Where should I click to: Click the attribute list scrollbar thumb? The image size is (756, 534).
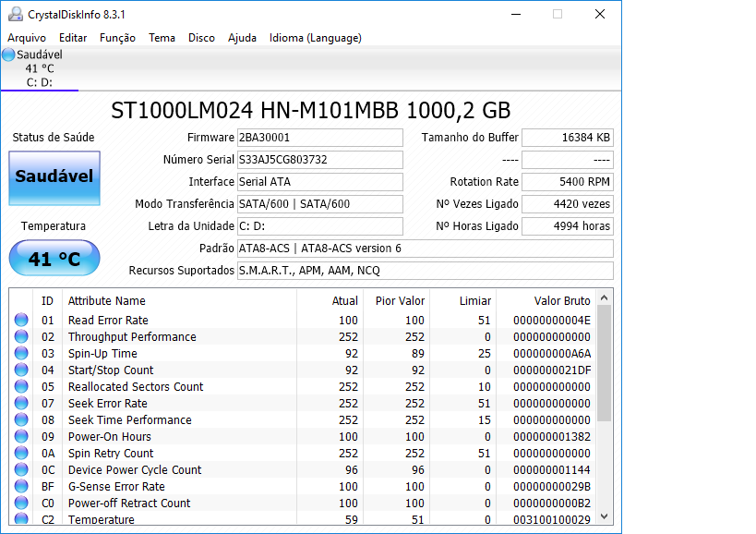(x=604, y=363)
